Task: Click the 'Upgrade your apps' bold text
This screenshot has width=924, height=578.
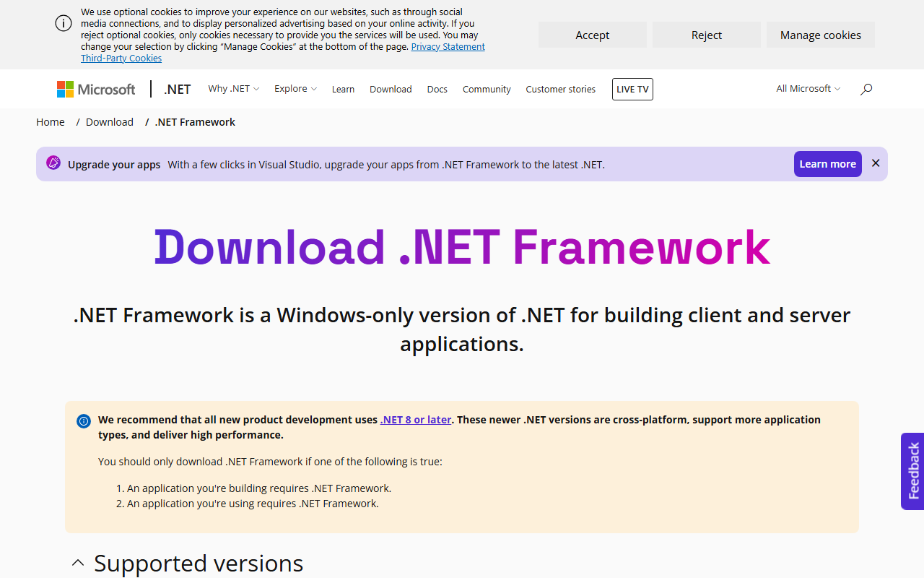Action: click(x=114, y=165)
